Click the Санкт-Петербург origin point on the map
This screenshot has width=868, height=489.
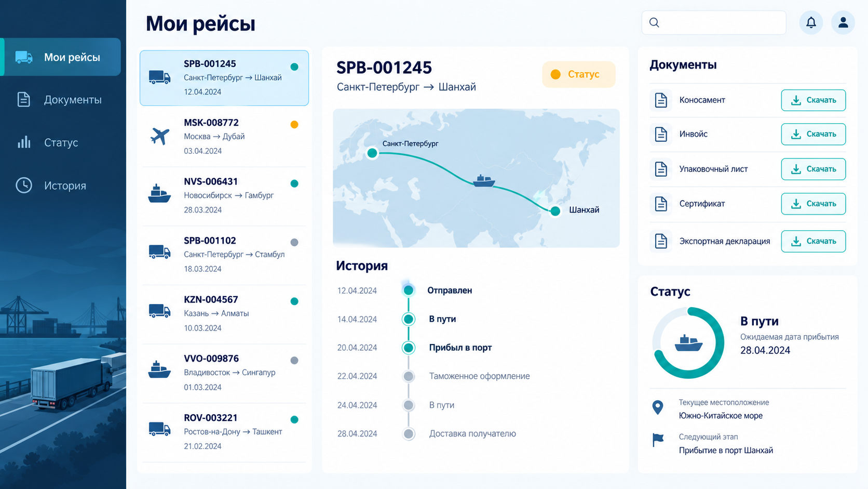tap(372, 153)
